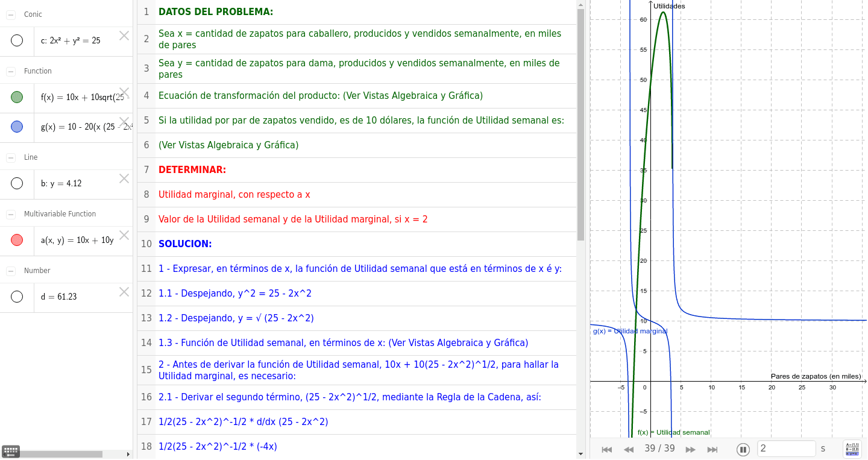Toggle visibility of red function a(x, y)

click(x=17, y=241)
